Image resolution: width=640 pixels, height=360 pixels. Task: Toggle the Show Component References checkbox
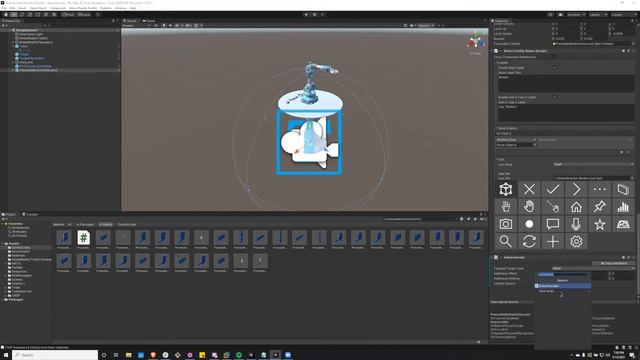[x=554, y=57]
